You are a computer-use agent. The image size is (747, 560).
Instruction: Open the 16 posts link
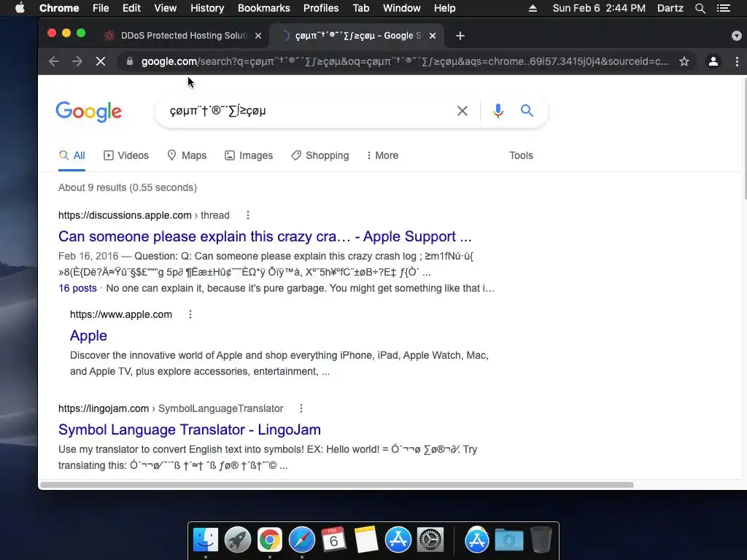coord(77,288)
